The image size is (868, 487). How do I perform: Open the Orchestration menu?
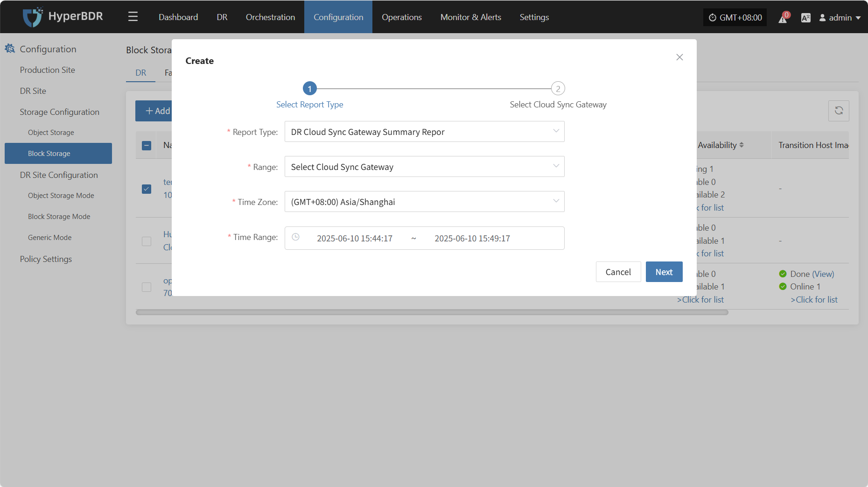270,17
